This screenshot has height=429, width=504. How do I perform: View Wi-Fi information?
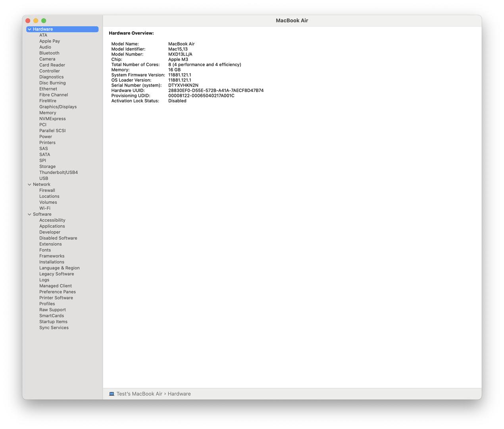(45, 209)
